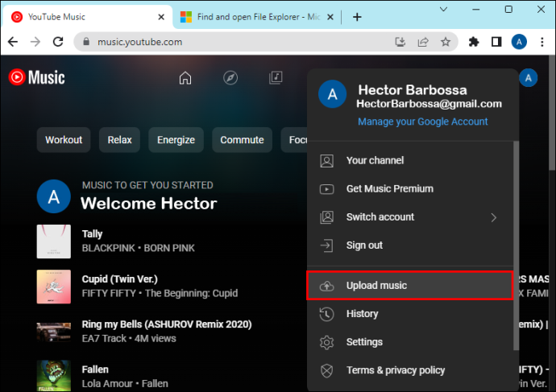The image size is (556, 392).
Task: Toggle Chrome side panel
Action: [496, 42]
